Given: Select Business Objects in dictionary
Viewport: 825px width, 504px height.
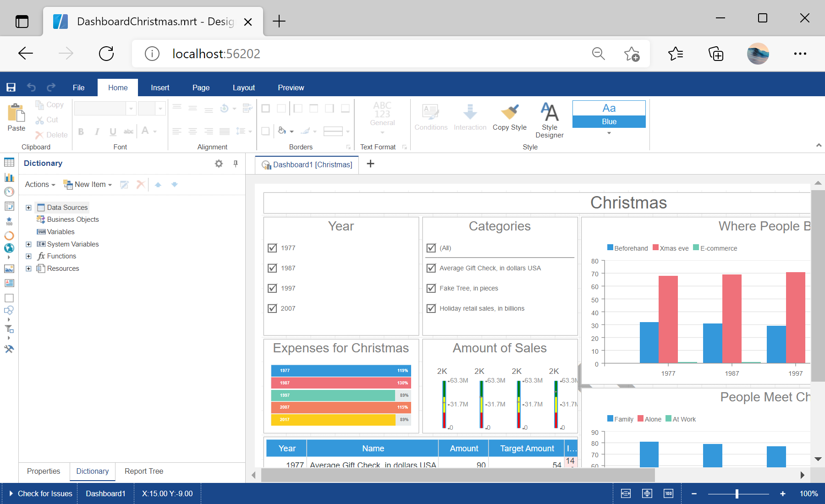Looking at the screenshot, I should pyautogui.click(x=68, y=219).
